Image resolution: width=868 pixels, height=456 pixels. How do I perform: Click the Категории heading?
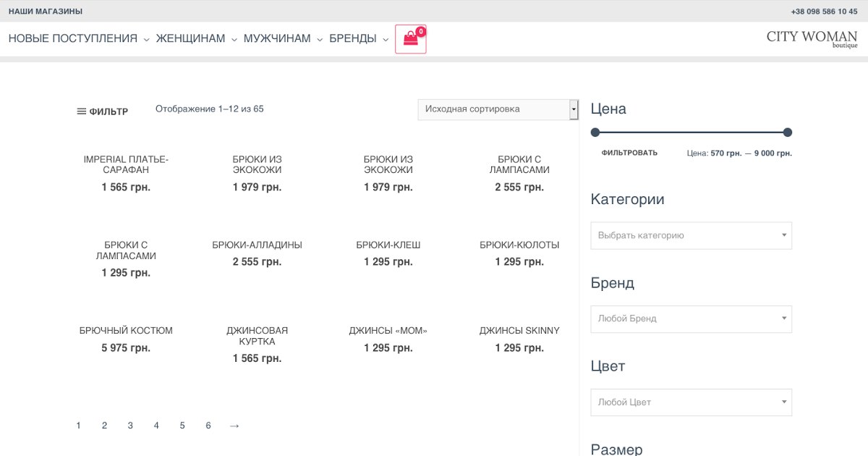(627, 200)
